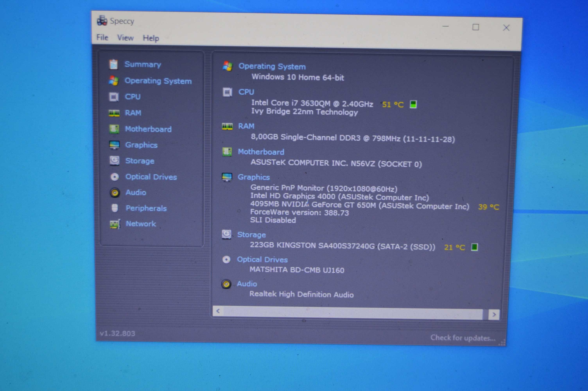This screenshot has height=391, width=588.
Task: Click the Peripherals mouse icon in sidebar
Action: [115, 208]
